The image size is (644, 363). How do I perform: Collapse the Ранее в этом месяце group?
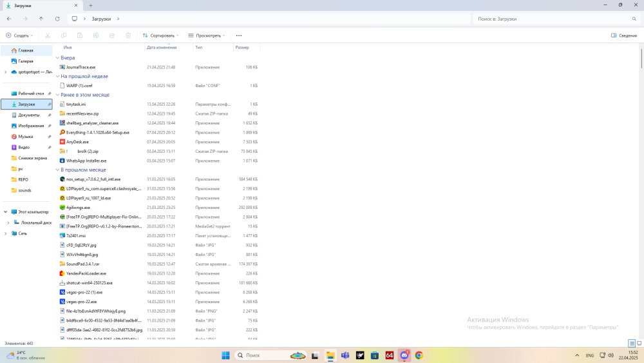click(x=57, y=95)
